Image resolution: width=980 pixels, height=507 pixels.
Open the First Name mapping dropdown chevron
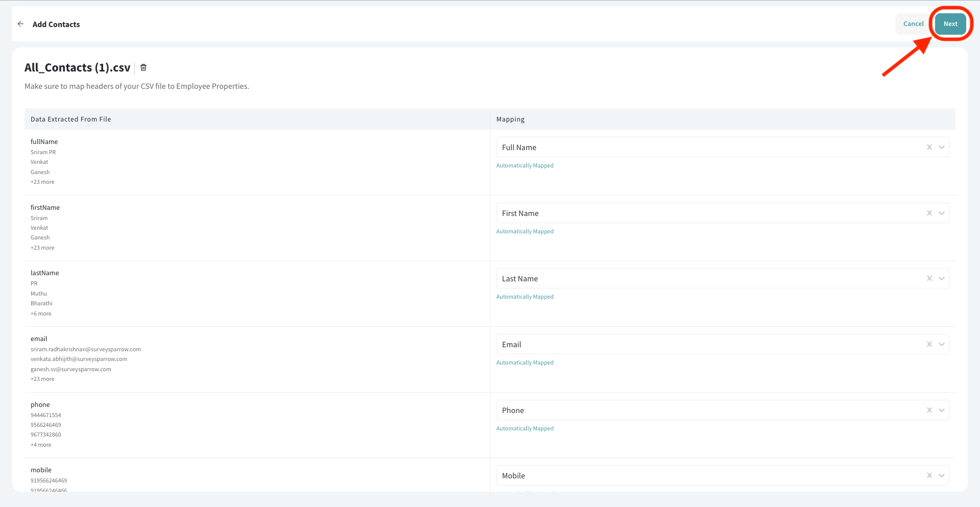point(941,213)
